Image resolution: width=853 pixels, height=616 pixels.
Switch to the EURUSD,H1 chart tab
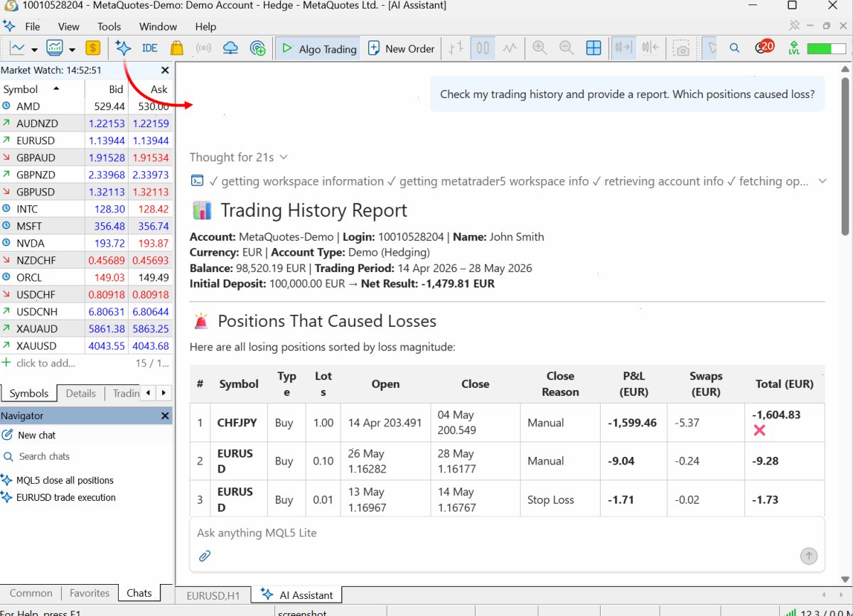pos(213,595)
